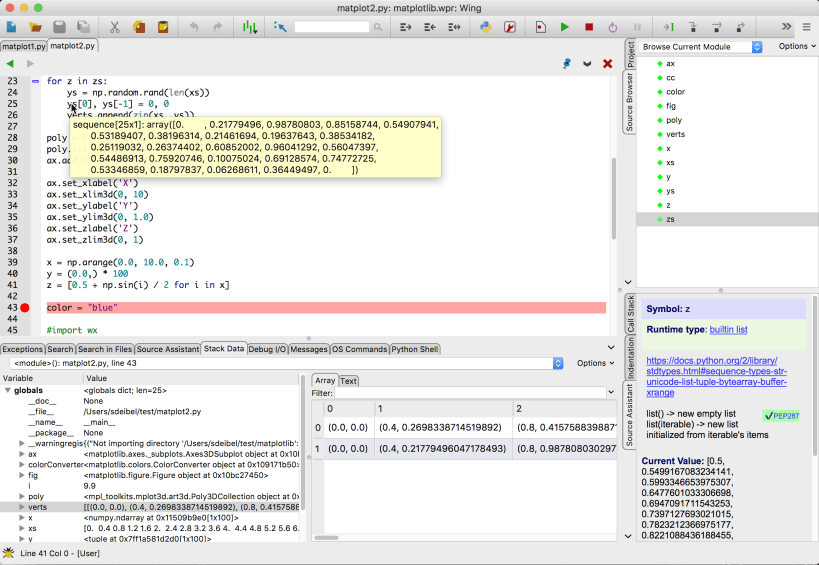The image size is (819, 565).
Task: Toggle the PEP287 green badge
Action: pyautogui.click(x=781, y=415)
